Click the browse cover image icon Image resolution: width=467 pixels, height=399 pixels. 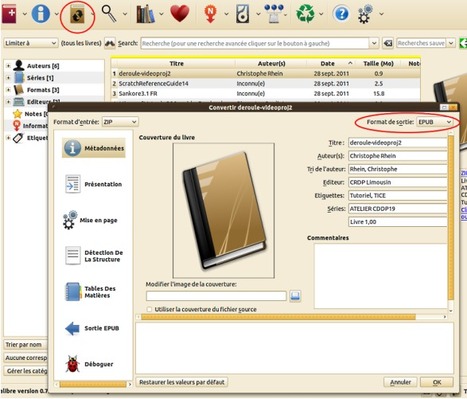point(295,296)
